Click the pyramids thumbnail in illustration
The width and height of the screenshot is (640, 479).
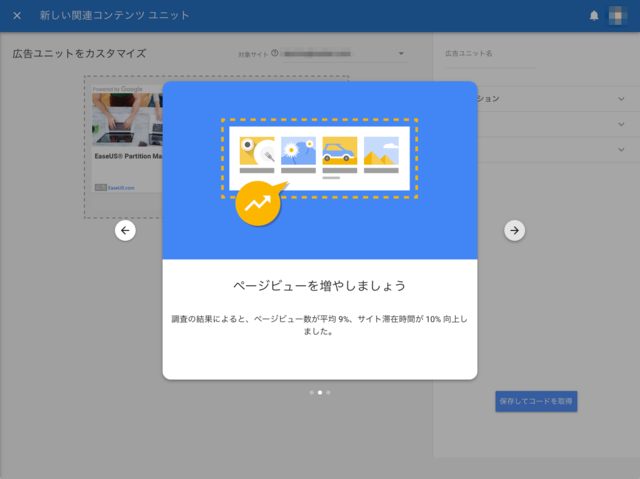pyautogui.click(x=381, y=151)
